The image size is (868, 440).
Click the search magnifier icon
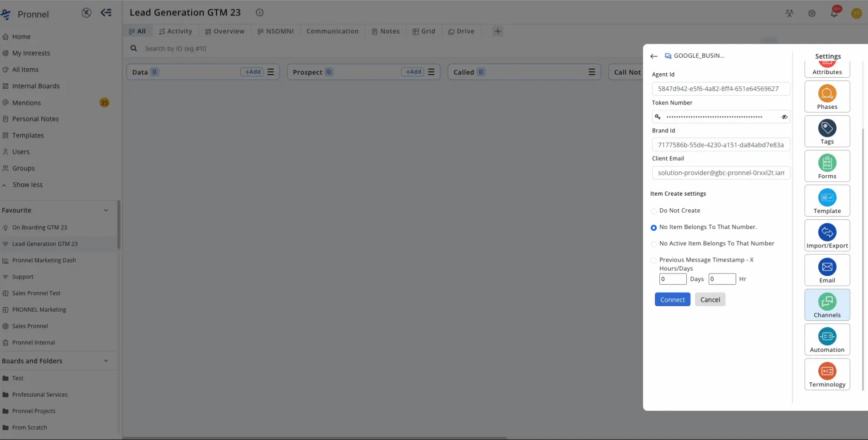pyautogui.click(x=133, y=48)
